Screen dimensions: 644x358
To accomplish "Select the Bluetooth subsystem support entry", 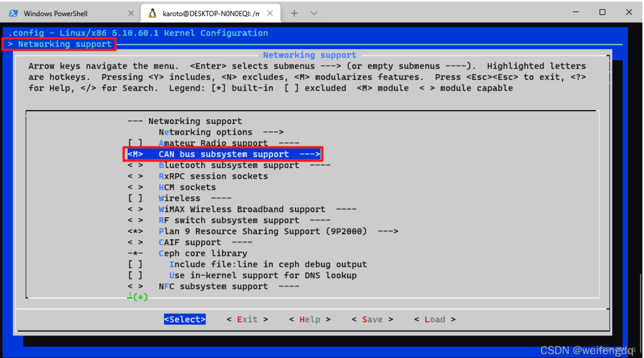I will pos(230,165).
